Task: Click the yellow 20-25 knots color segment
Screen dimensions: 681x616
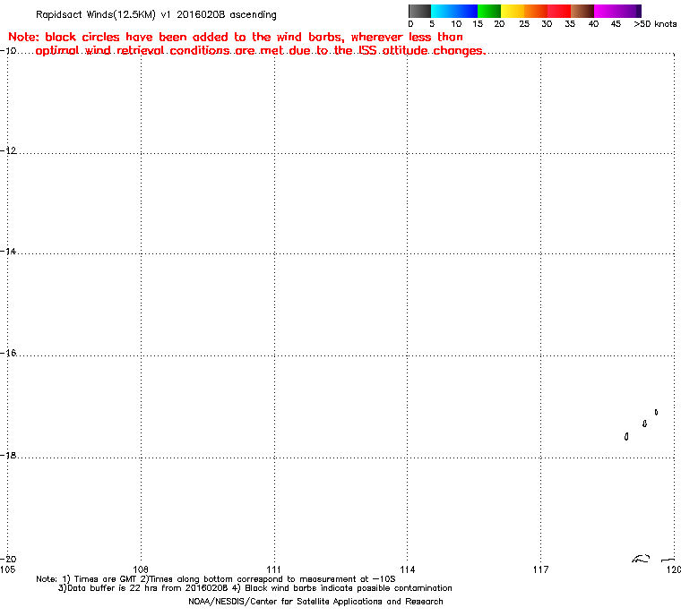Action: click(513, 11)
